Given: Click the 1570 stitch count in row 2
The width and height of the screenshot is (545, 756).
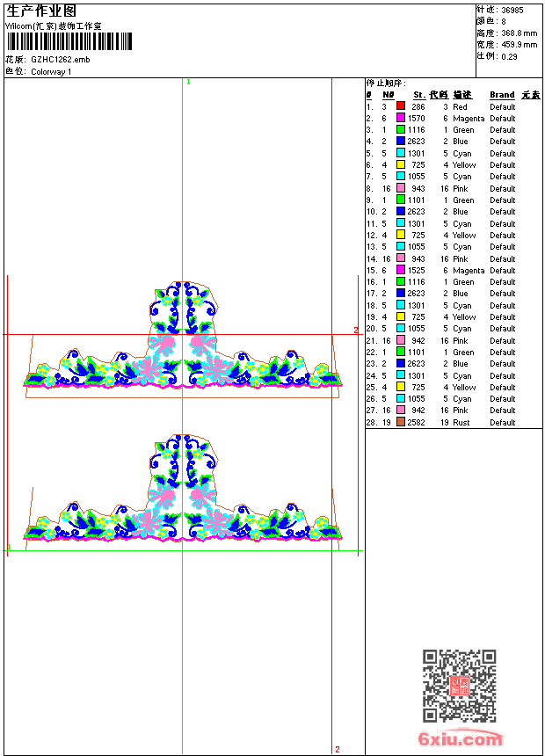Looking at the screenshot, I should pos(417,119).
